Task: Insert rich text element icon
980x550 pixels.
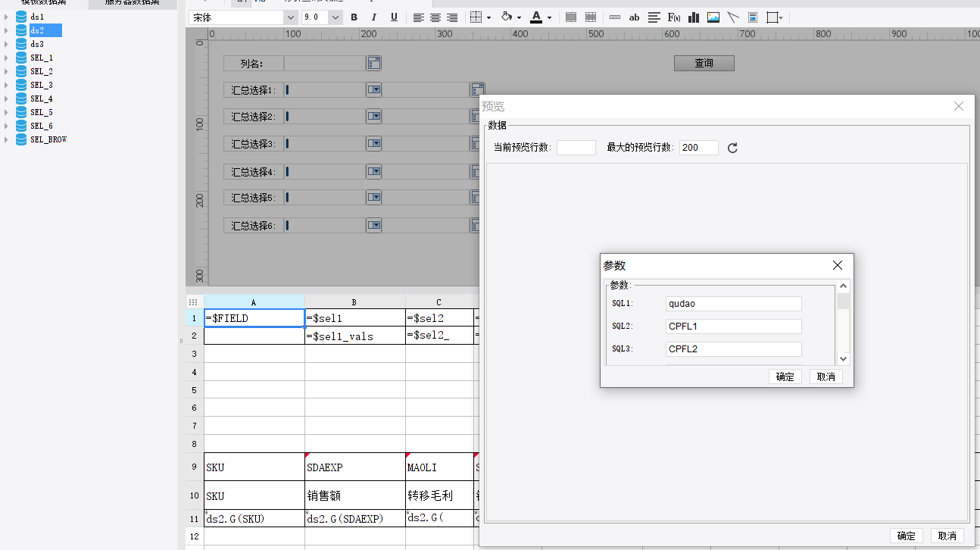Action: pyautogui.click(x=654, y=17)
